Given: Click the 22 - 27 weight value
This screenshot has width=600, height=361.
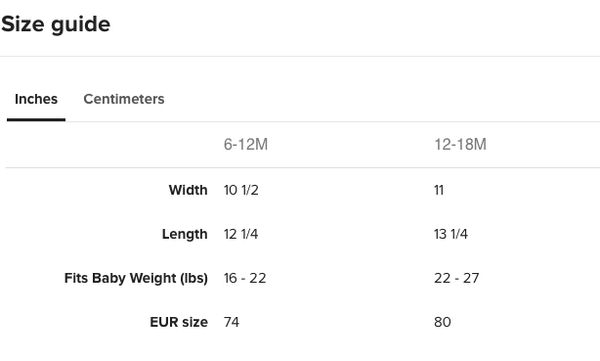Looking at the screenshot, I should coord(457,278).
